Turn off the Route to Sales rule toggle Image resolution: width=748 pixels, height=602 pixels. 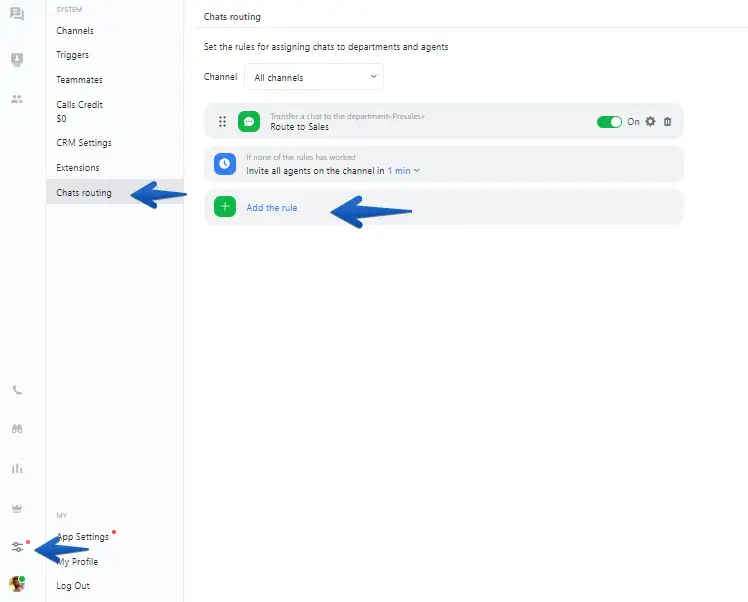(609, 122)
